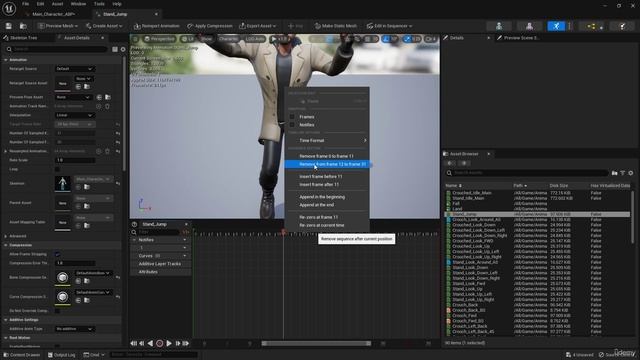Open Asset Details settings gear
Screen dimensions: 640x360
pos(123,49)
